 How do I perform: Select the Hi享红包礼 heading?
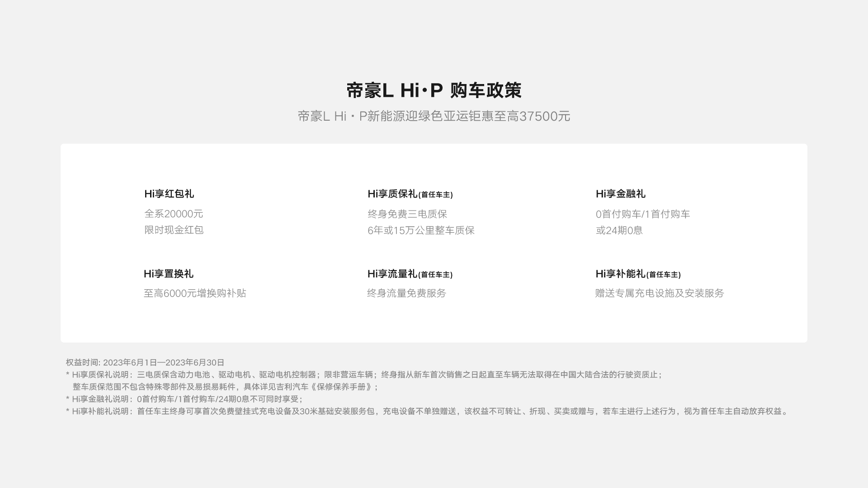pyautogui.click(x=169, y=194)
